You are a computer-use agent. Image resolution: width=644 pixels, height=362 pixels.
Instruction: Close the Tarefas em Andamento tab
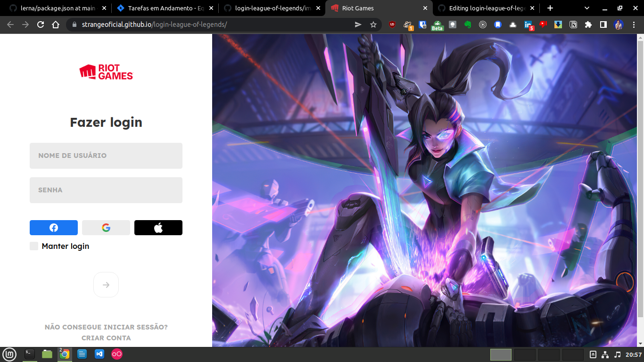coord(211,8)
